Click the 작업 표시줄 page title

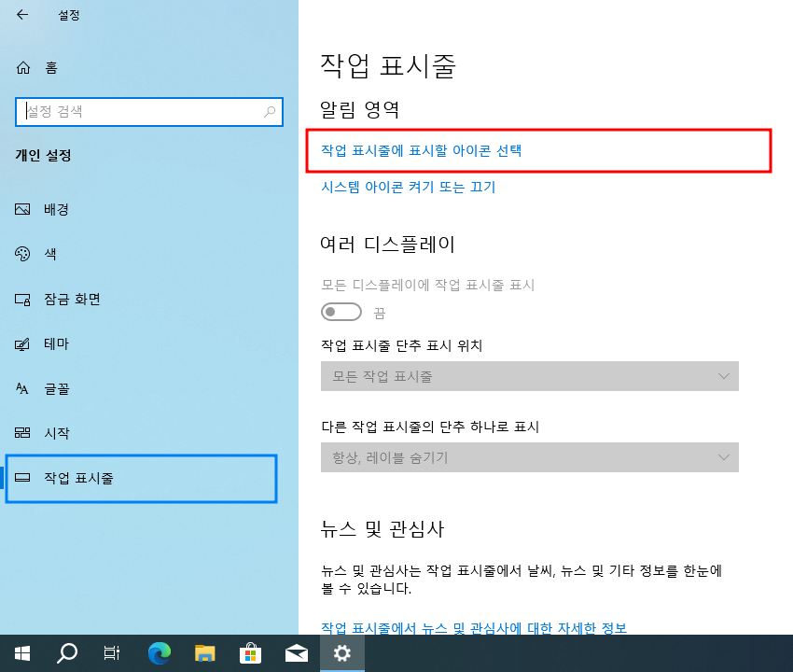388,65
